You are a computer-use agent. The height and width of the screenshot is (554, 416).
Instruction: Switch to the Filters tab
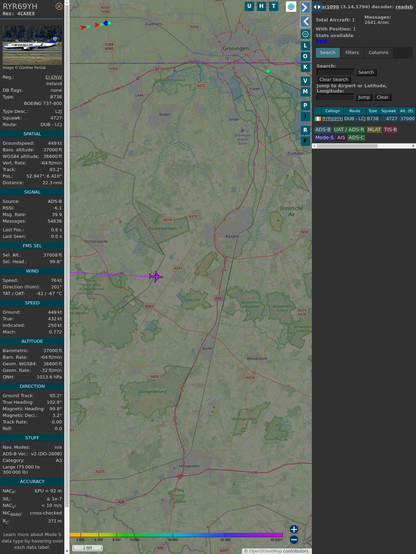point(352,53)
